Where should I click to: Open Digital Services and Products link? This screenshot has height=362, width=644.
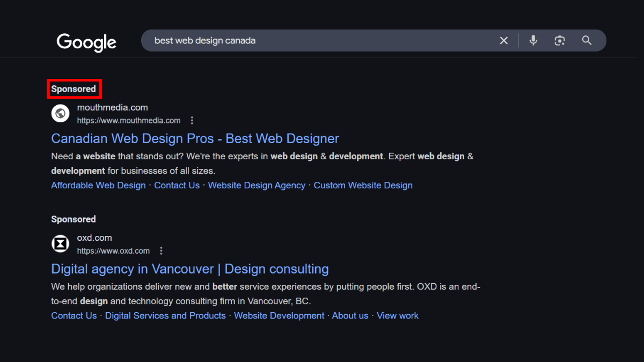point(165,315)
